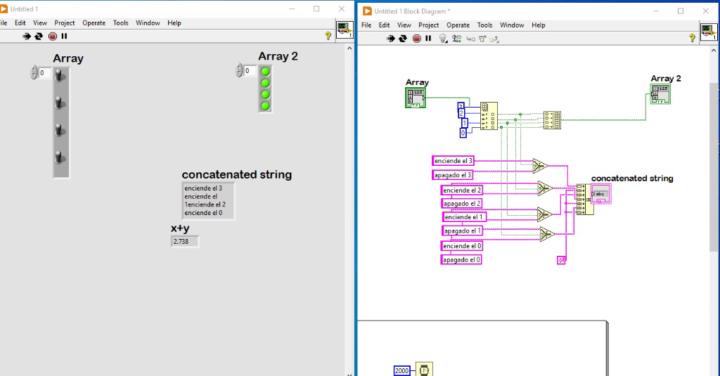Click the Array 2 index increment control
This screenshot has width=720, height=376.
[239, 67]
